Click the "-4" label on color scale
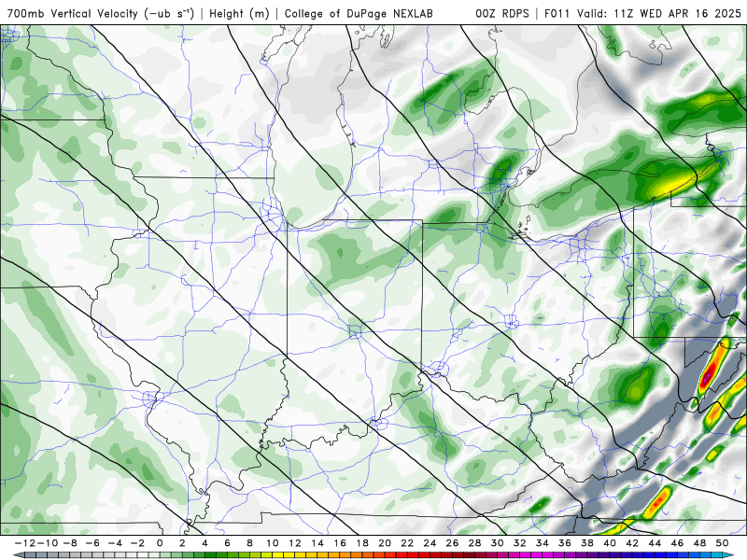The width and height of the screenshot is (747, 560). click(115, 543)
